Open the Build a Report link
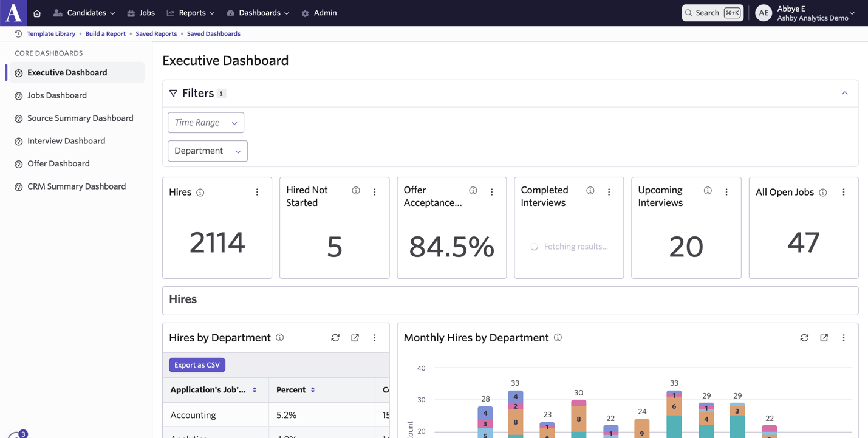Image resolution: width=868 pixels, height=438 pixels. [x=106, y=34]
